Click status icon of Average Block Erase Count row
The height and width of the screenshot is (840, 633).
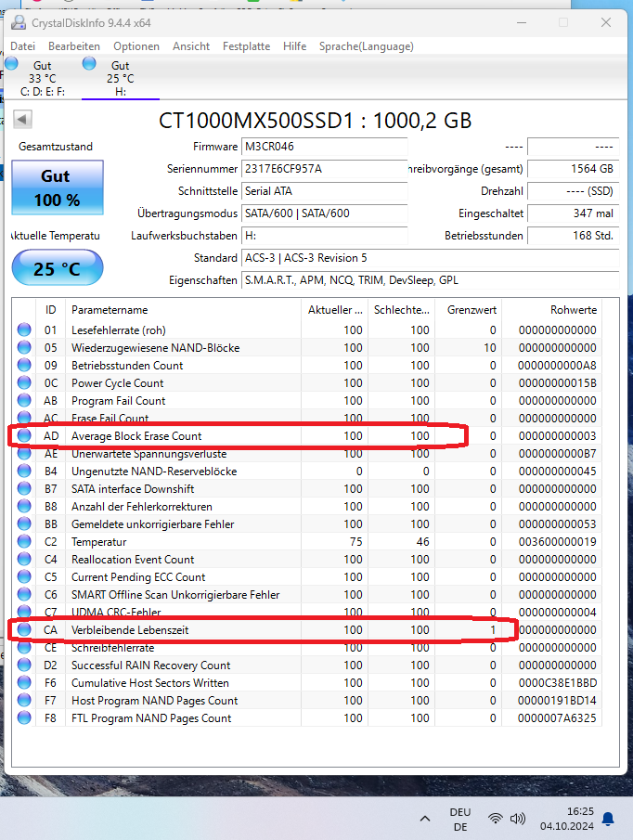pos(24,435)
